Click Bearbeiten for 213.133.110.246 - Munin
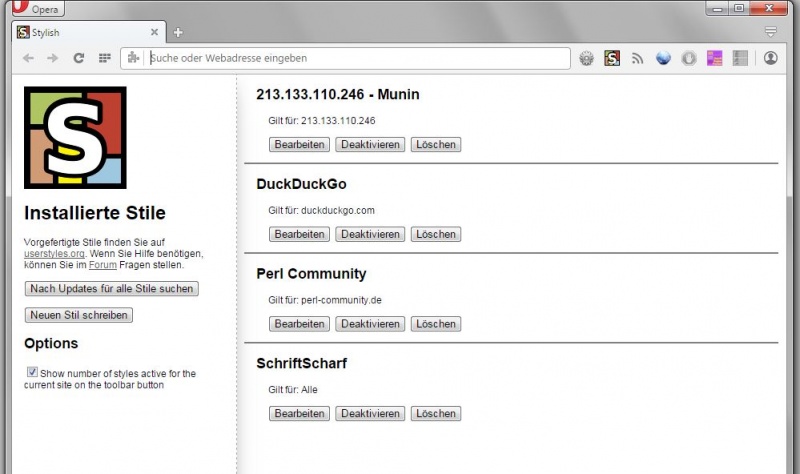 299,144
